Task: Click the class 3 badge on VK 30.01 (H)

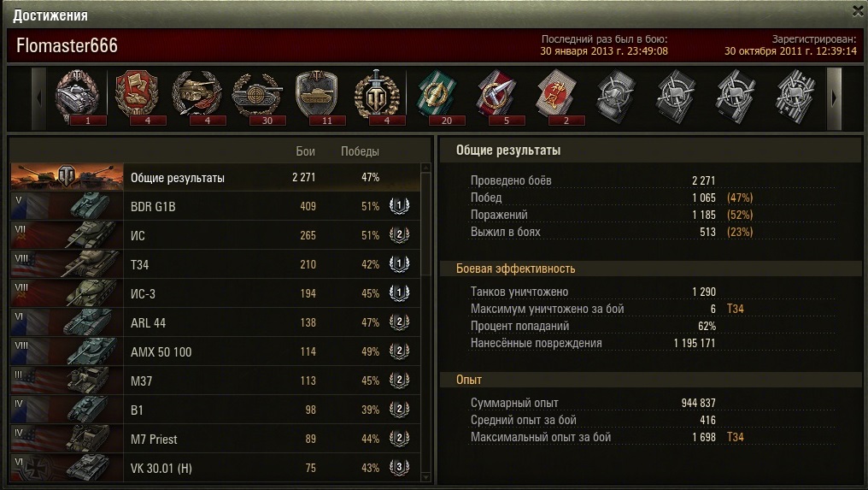Action: 399,468
